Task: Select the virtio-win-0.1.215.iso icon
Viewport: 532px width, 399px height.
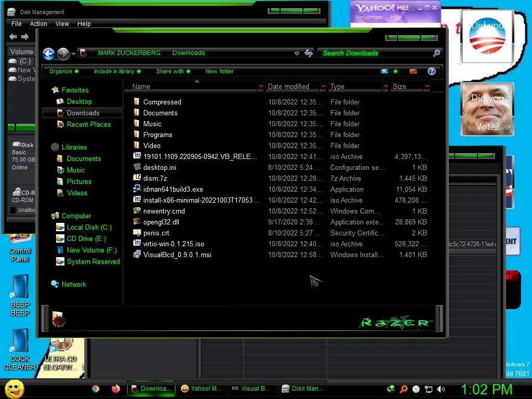Action: tap(137, 243)
